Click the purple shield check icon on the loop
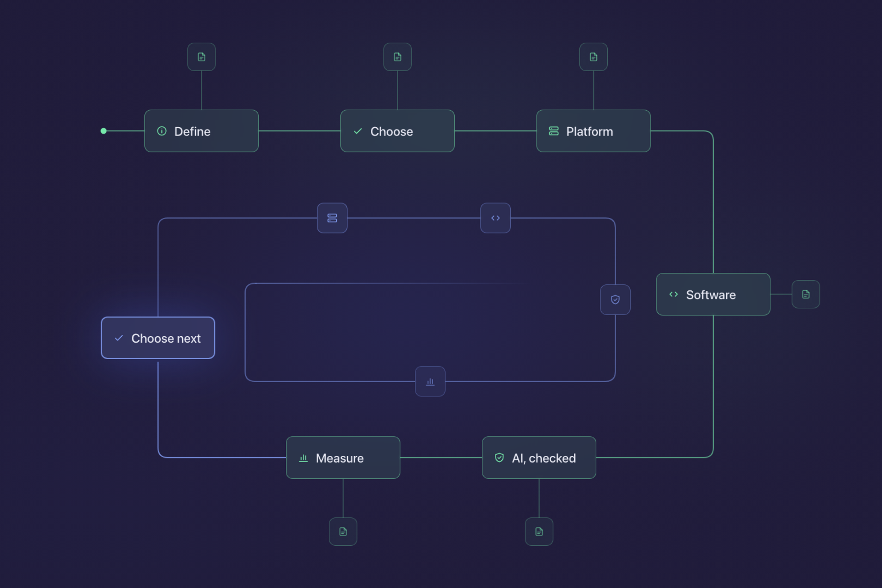The height and width of the screenshot is (588, 882). [615, 300]
